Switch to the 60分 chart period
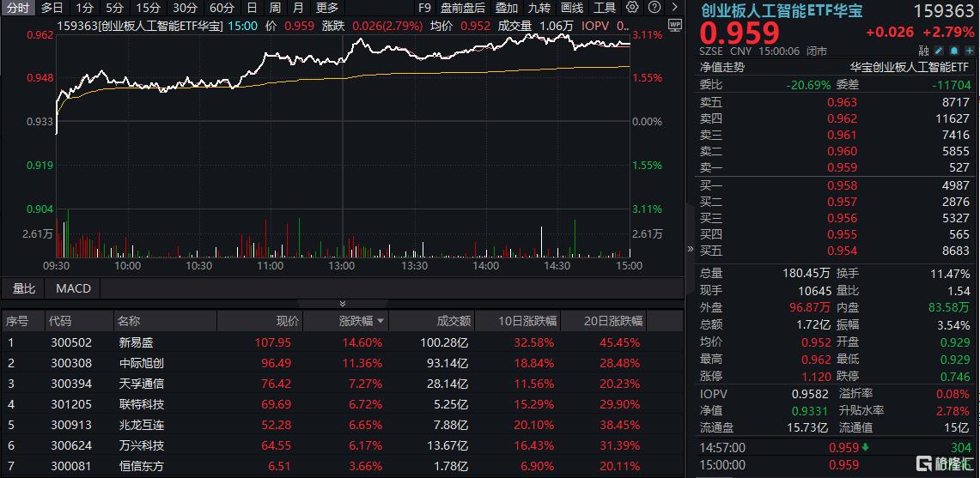Screen dimensions: 980x478 [x=222, y=8]
